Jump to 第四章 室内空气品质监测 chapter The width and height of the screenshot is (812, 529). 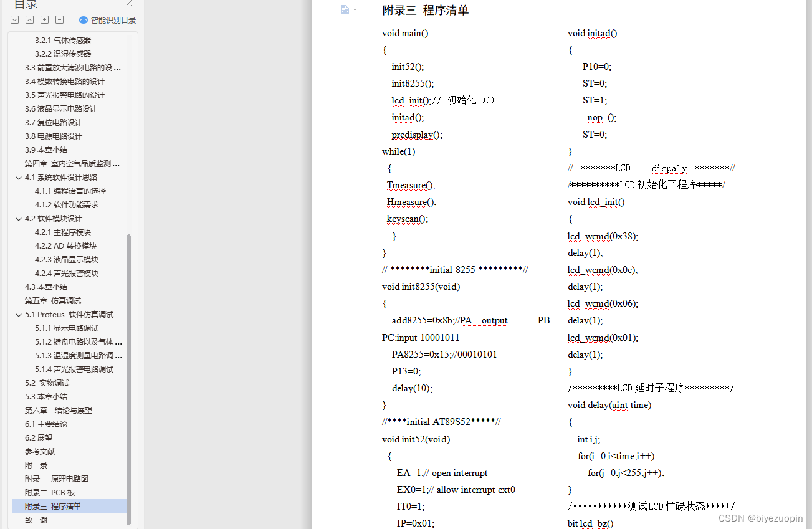click(x=72, y=164)
